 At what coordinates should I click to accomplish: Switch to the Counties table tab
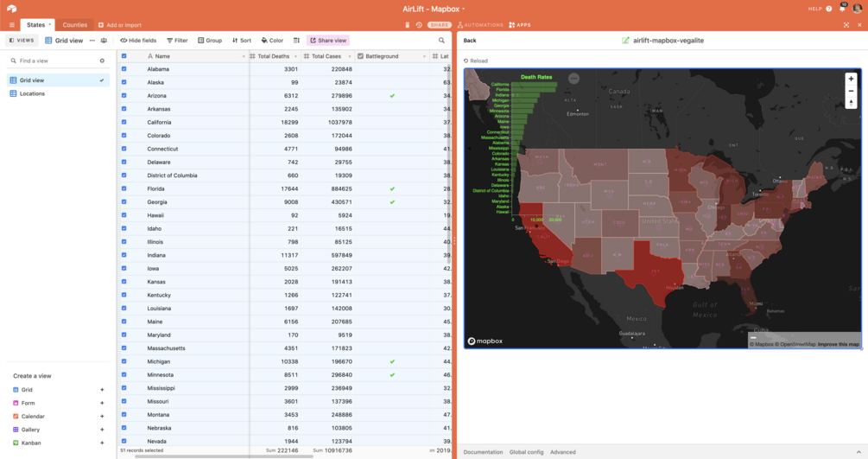pos(75,25)
